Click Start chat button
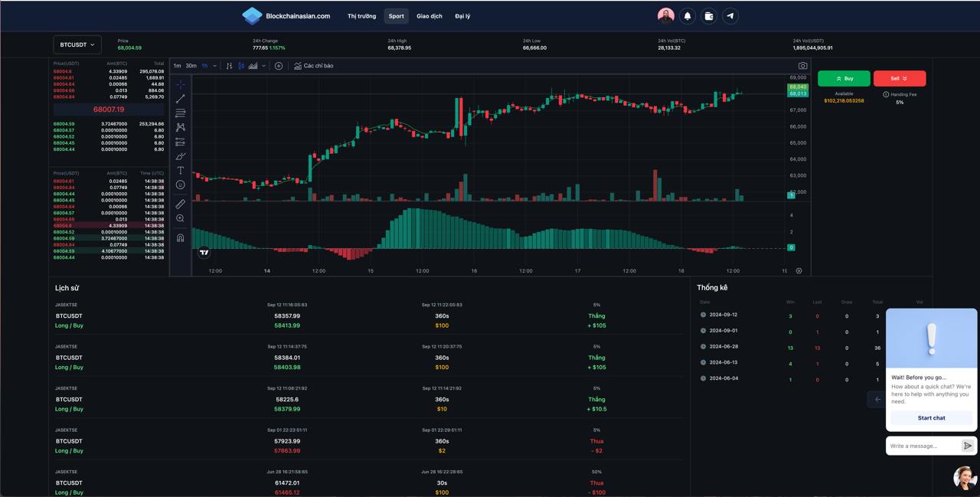Screen dimensions: 980x497 coord(931,418)
